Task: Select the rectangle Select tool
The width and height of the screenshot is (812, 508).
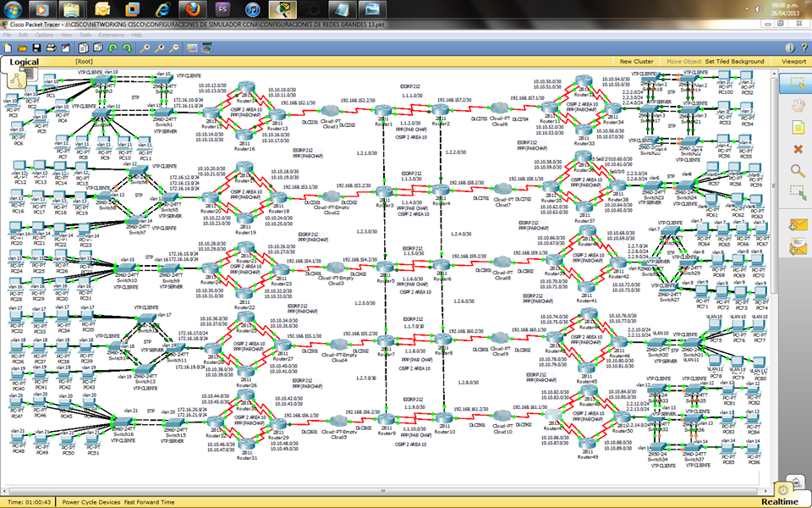Action: (796, 86)
